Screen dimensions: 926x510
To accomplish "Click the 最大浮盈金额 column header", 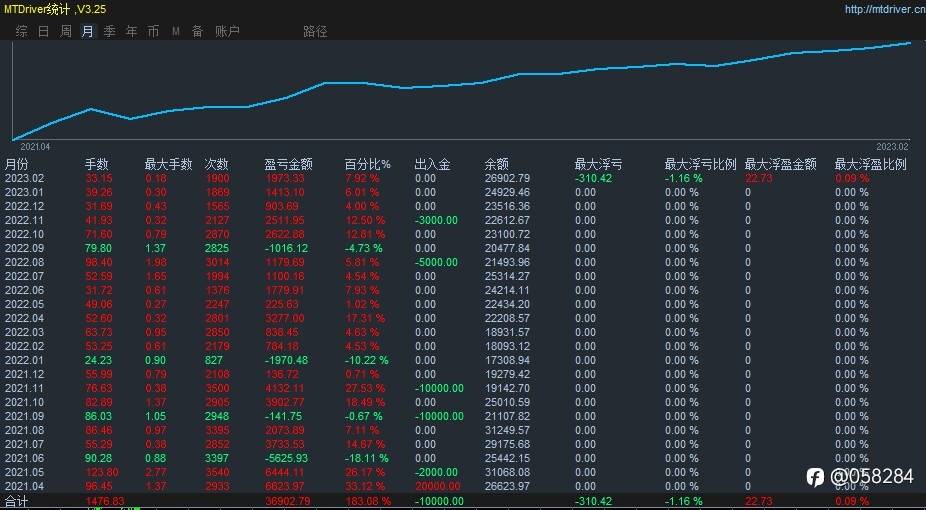I will pyautogui.click(x=780, y=164).
